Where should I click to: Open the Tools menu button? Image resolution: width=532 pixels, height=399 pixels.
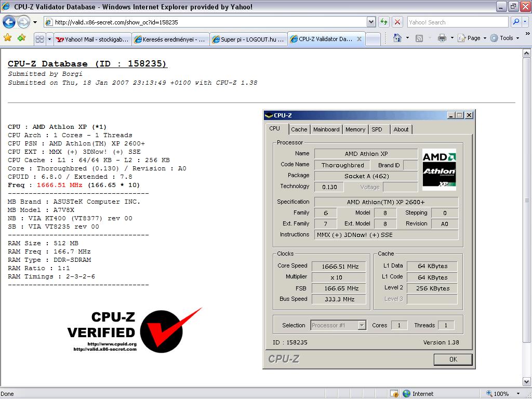click(505, 38)
